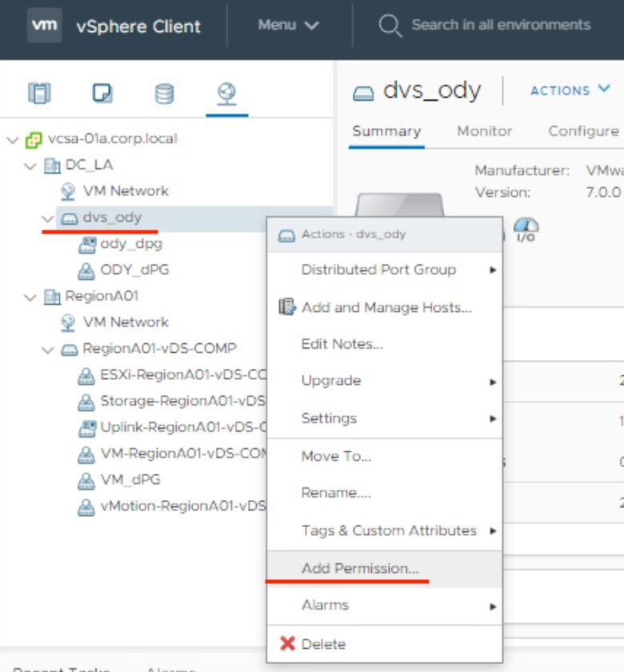Switch to the Configure tab
624x672 pixels.
point(583,130)
